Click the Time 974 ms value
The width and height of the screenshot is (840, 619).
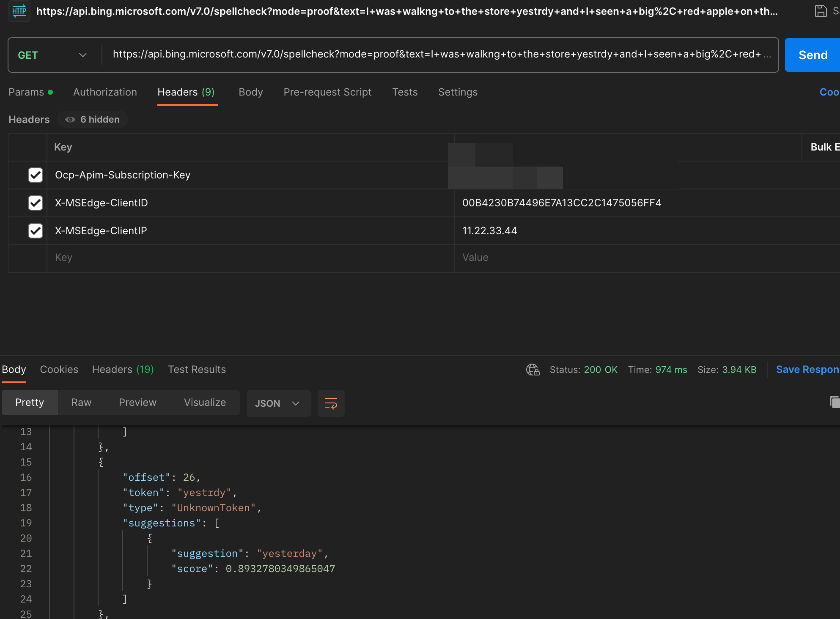tap(671, 370)
